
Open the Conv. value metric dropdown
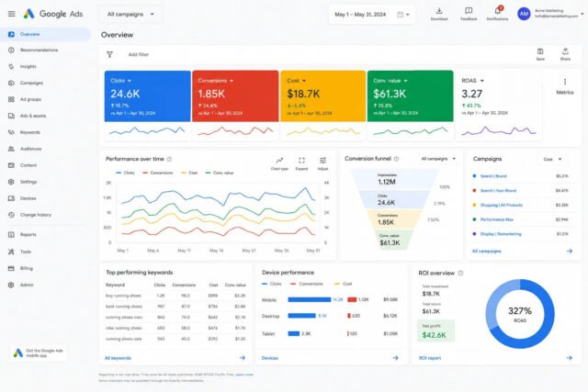pos(390,81)
